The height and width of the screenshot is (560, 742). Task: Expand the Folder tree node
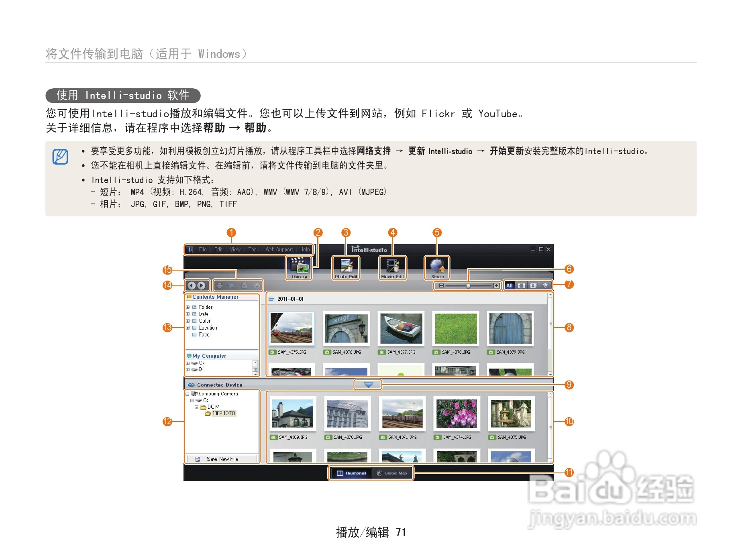click(188, 307)
